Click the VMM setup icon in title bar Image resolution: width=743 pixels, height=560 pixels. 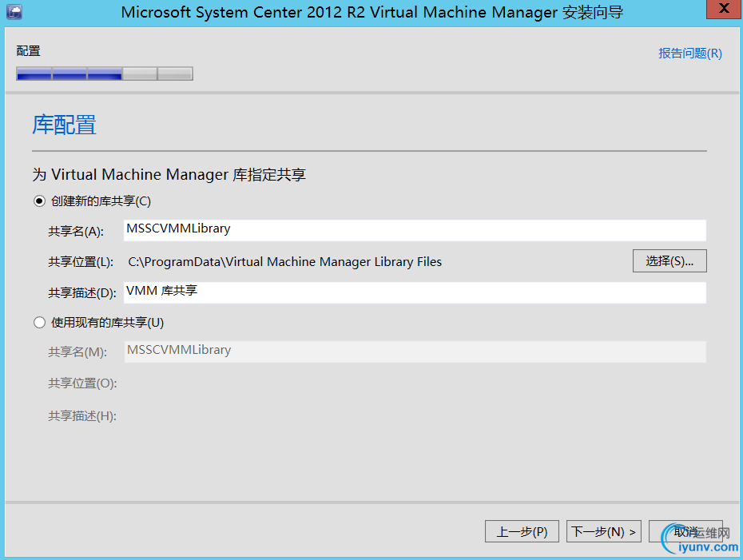[14, 12]
